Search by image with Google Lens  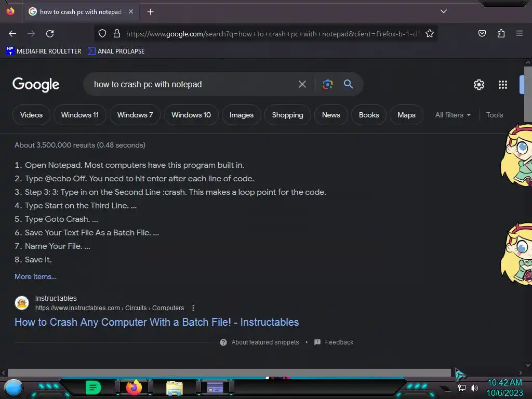click(327, 84)
